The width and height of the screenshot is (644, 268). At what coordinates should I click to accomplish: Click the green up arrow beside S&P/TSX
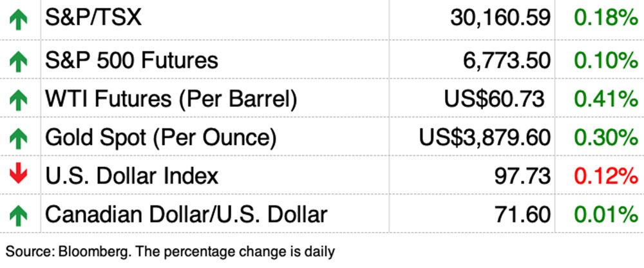click(x=19, y=20)
